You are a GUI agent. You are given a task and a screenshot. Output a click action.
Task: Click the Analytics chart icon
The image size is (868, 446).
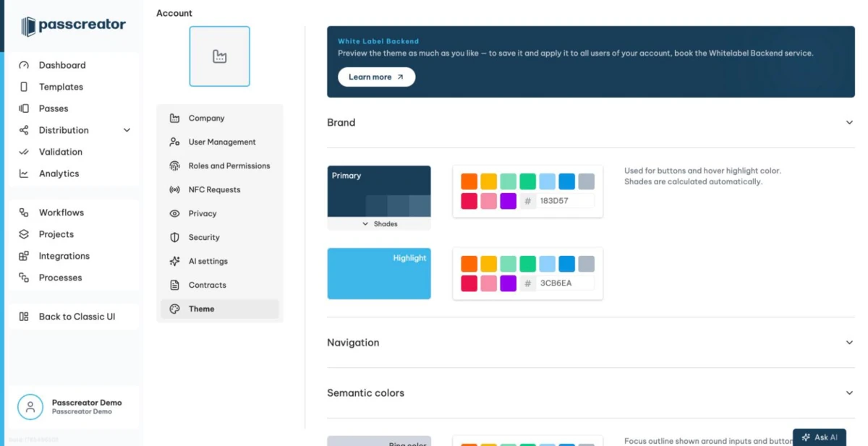(x=24, y=173)
